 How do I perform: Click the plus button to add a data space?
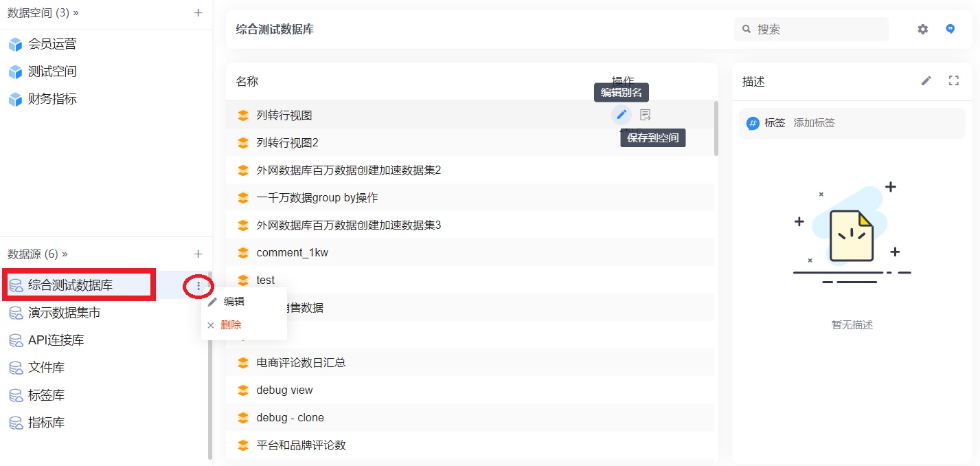197,12
